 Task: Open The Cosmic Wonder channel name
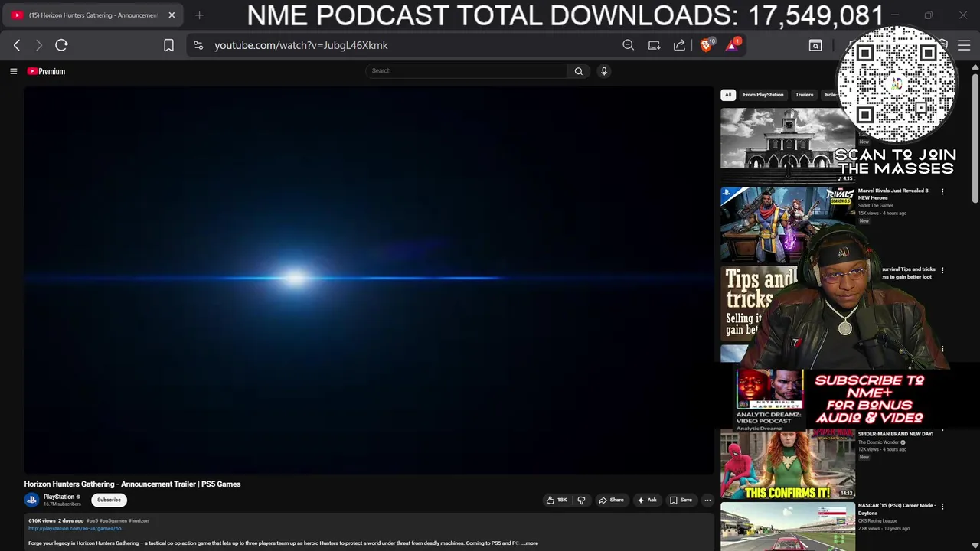tap(878, 442)
